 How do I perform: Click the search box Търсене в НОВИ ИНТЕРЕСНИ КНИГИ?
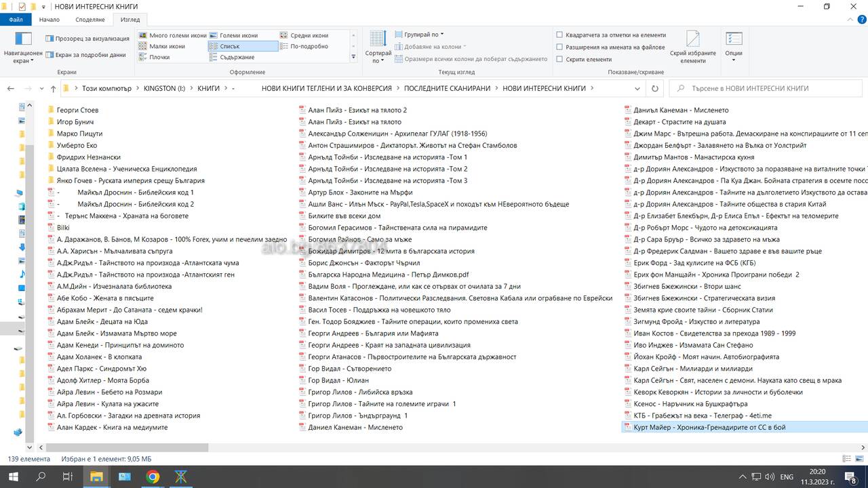[x=766, y=88]
